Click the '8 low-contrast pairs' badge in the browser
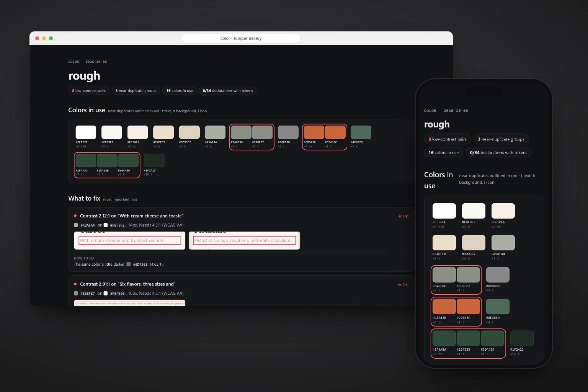 point(89,91)
